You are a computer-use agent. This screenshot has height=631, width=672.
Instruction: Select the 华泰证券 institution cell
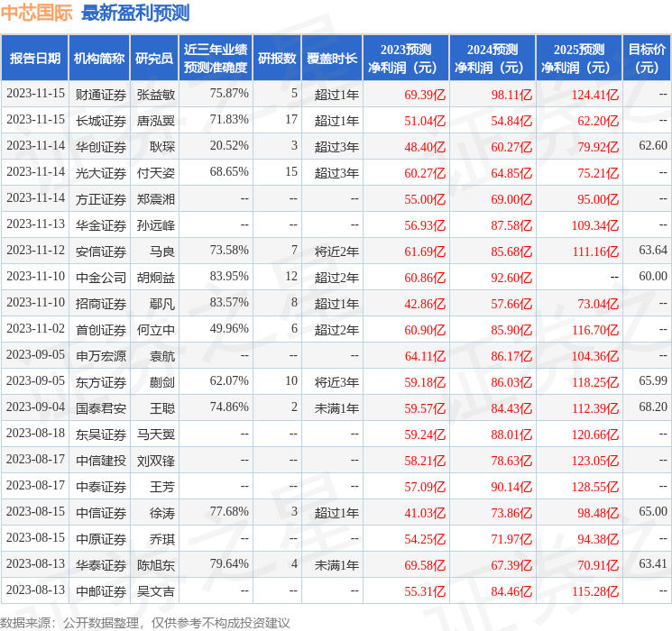[101, 565]
